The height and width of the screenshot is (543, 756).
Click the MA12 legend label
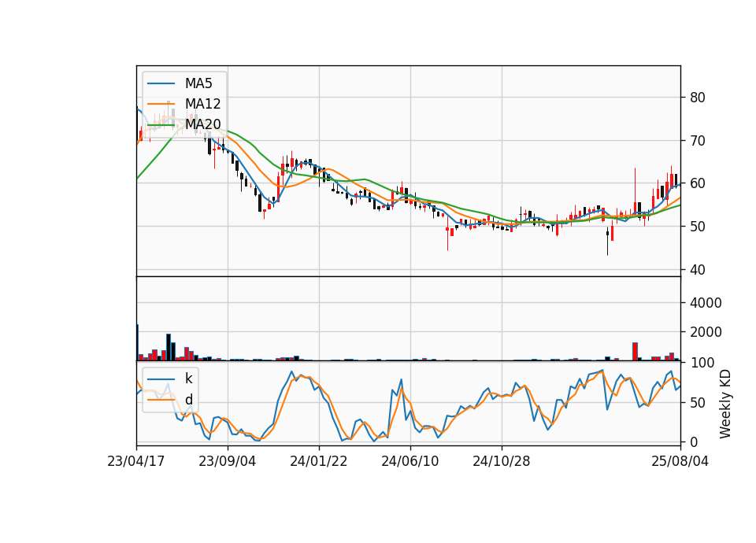tap(202, 104)
